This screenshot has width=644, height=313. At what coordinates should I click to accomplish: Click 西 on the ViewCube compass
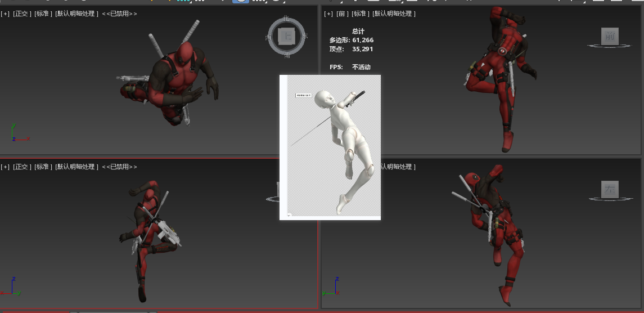click(269, 37)
